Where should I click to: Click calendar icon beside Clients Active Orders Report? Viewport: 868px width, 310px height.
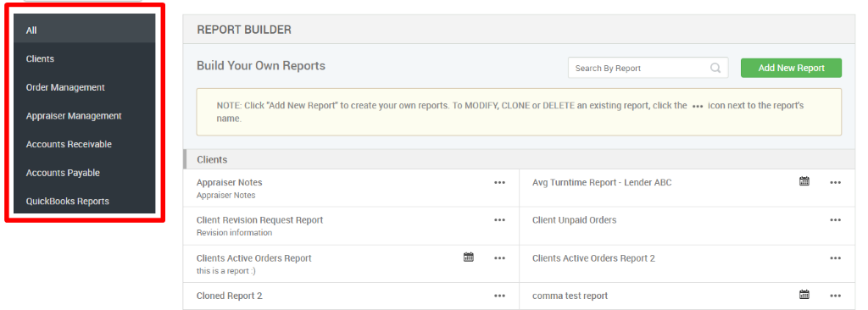coord(468,257)
